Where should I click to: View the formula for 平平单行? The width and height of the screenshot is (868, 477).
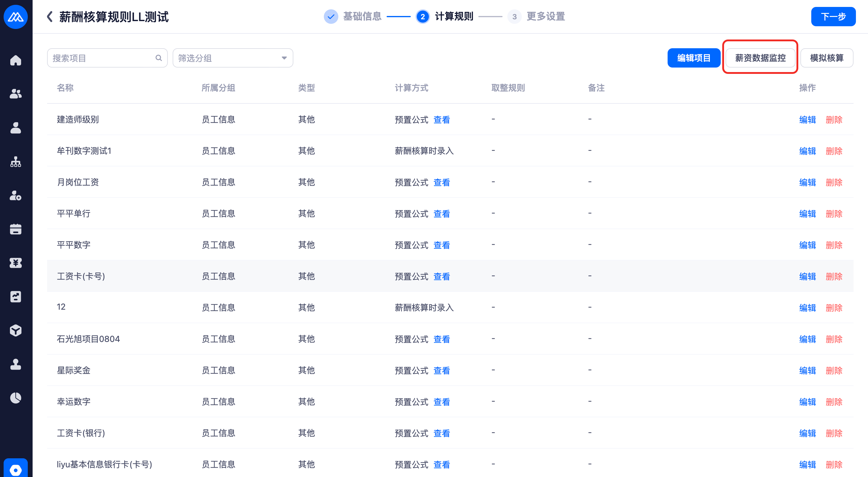442,213
